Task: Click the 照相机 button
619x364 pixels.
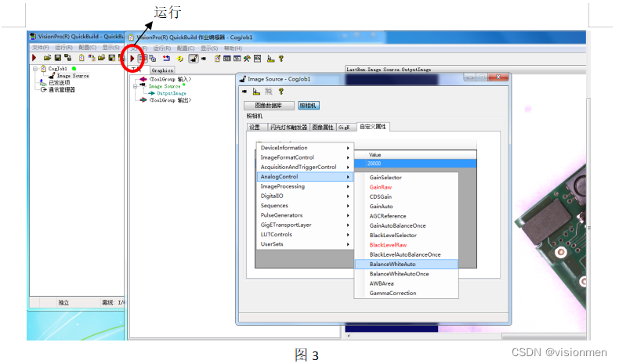Action: tap(308, 106)
